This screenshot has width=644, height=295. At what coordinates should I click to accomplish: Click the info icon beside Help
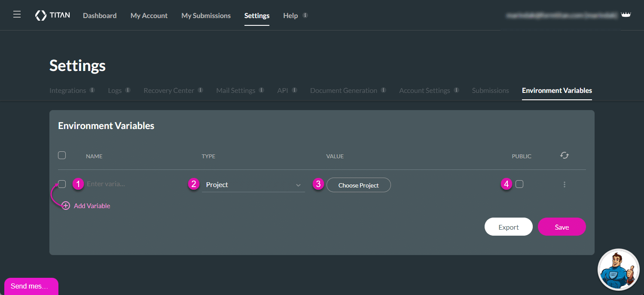tap(305, 15)
